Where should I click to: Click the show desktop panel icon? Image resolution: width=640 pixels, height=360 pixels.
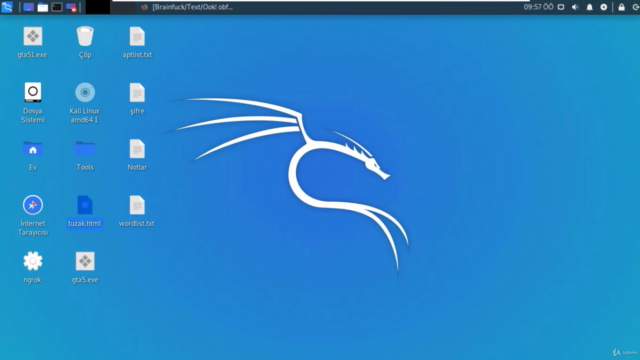(x=28, y=7)
